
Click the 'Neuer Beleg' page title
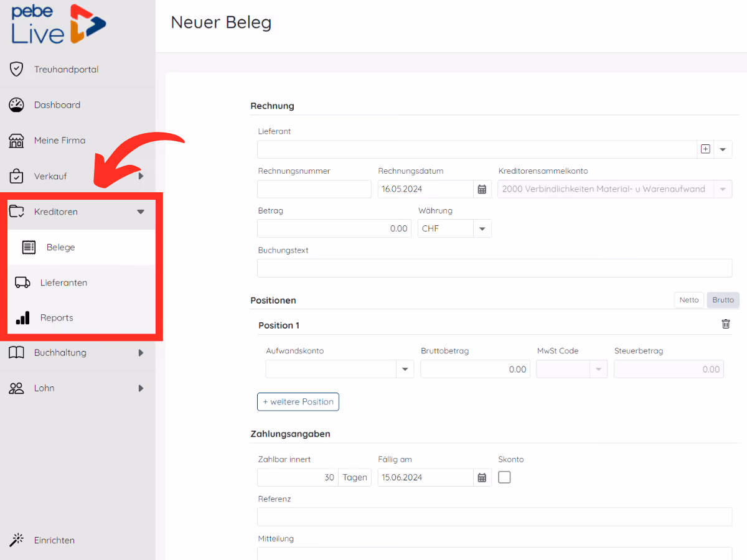[221, 22]
